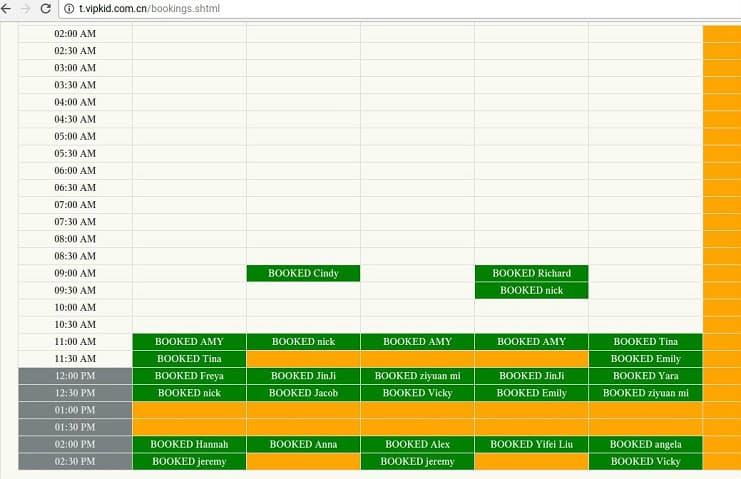The width and height of the screenshot is (741, 479).
Task: Click the 11:00 AM time label
Action: pos(75,342)
